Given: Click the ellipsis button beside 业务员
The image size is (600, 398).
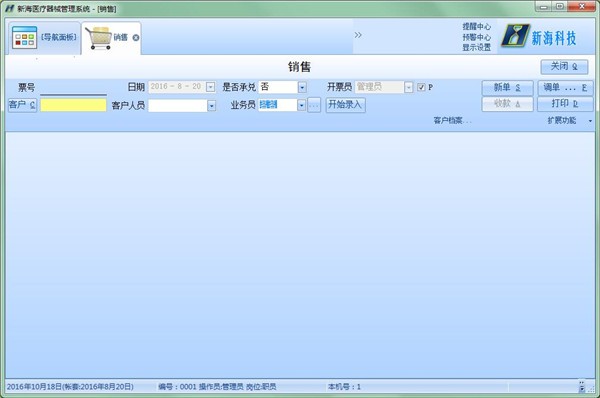Looking at the screenshot, I should point(314,105).
